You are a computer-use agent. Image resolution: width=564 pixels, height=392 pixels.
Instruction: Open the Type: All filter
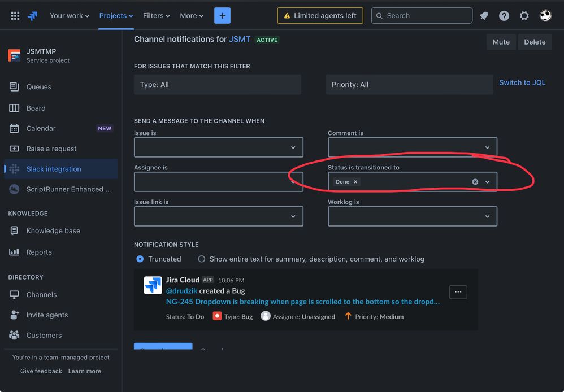[217, 85]
